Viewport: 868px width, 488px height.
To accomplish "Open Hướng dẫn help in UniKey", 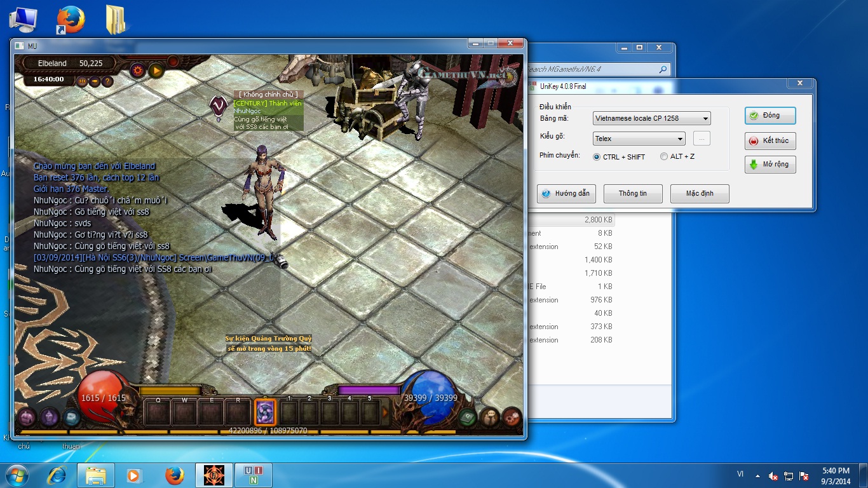I will [566, 194].
